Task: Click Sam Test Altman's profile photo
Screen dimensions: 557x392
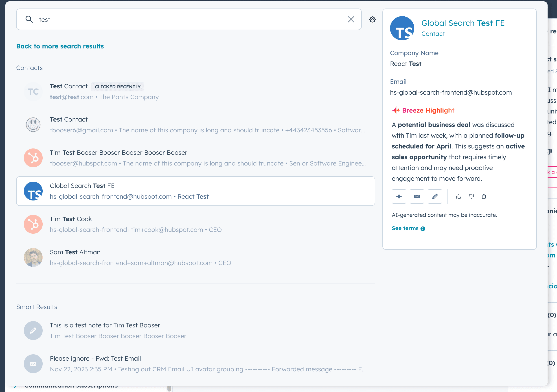Action: pos(33,257)
